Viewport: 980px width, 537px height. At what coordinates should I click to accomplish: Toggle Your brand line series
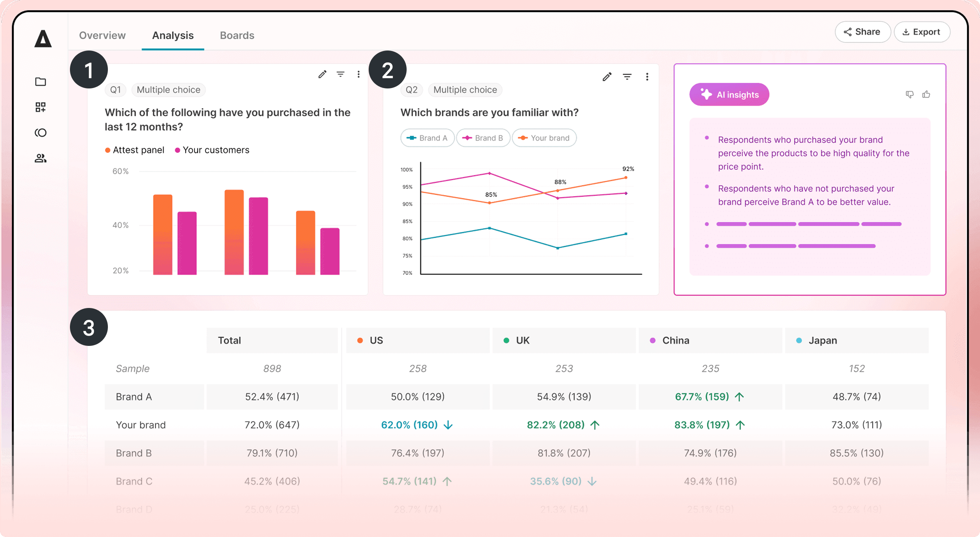coord(544,138)
